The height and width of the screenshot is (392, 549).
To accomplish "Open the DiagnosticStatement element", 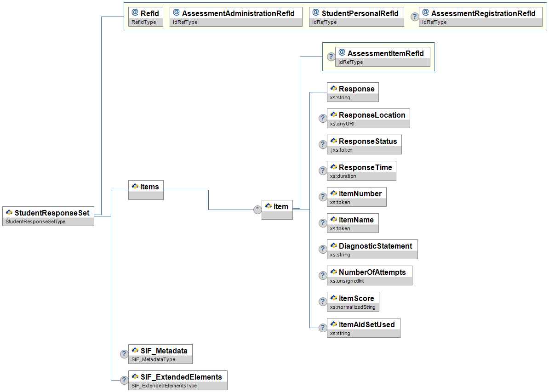I will (x=372, y=249).
